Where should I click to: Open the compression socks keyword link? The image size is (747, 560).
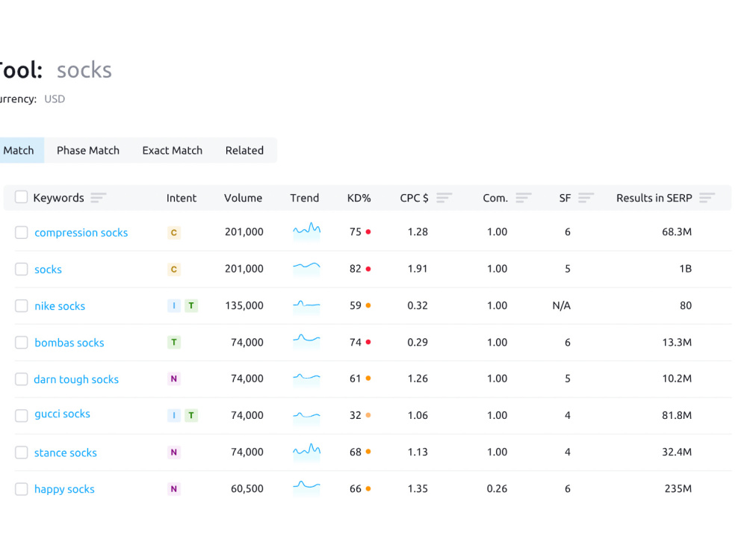pos(81,233)
